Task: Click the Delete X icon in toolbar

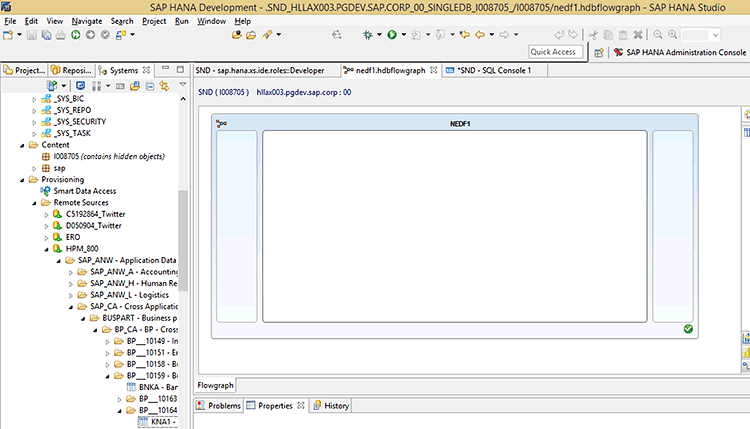Action: 638,35
